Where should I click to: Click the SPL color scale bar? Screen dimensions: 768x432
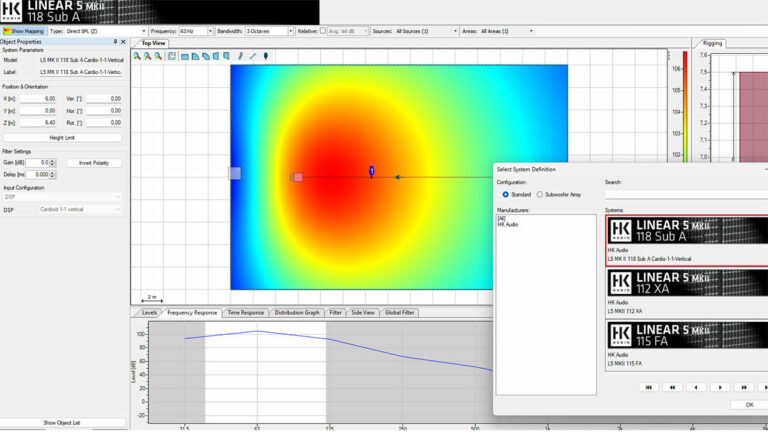[685, 106]
